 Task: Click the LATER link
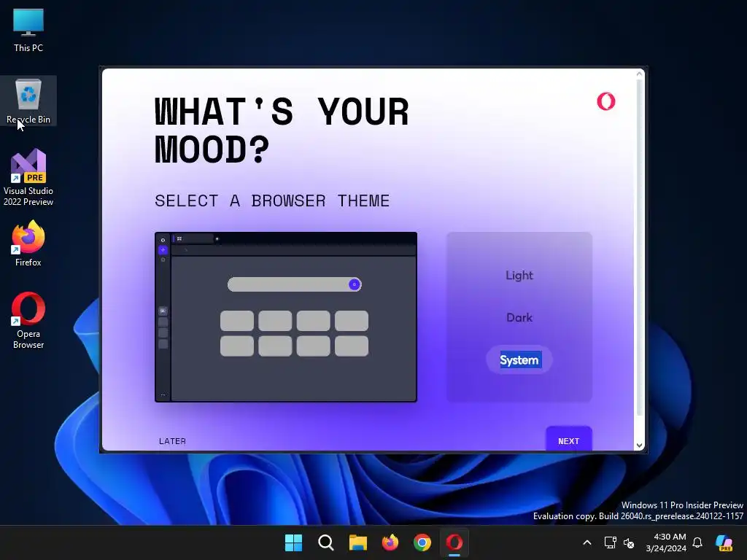point(172,441)
